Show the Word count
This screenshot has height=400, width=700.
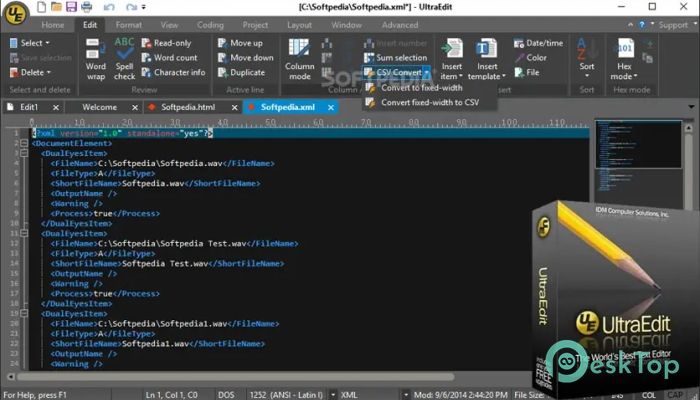tap(170, 58)
